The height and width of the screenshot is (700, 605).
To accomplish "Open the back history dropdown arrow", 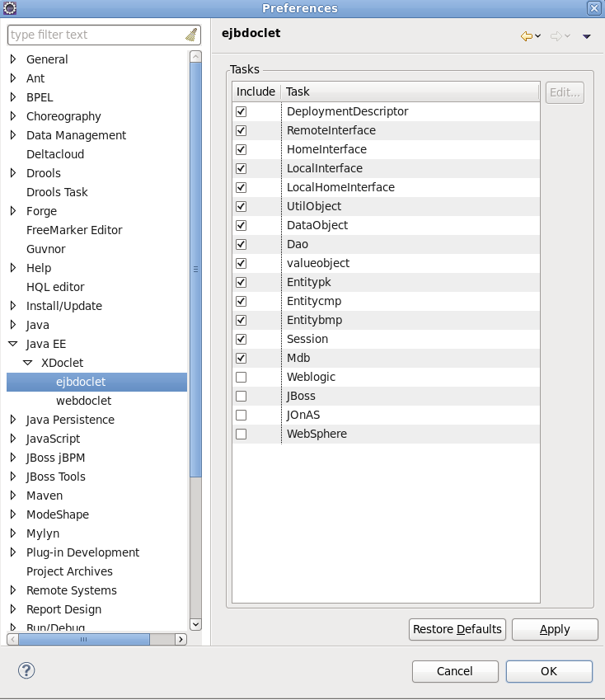I will tap(538, 36).
